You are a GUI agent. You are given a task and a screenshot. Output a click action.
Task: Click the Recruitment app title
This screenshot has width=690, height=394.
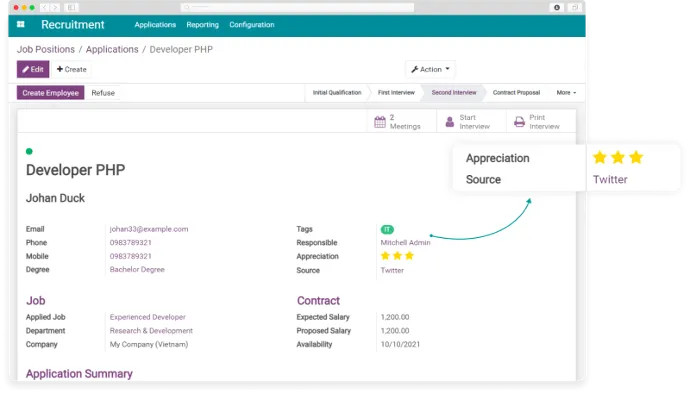pyautogui.click(x=73, y=25)
